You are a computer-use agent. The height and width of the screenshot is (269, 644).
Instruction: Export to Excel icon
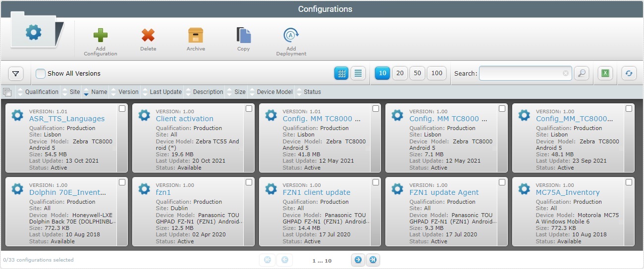605,73
